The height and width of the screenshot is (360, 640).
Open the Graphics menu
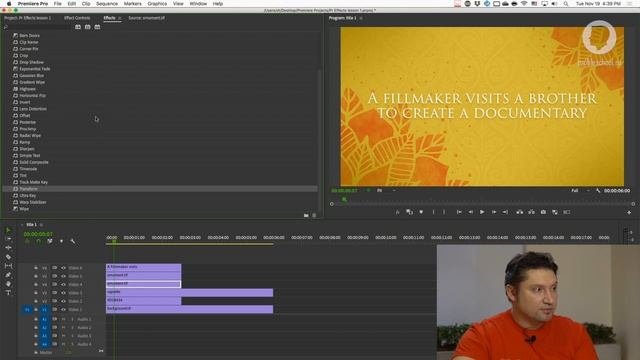(157, 4)
